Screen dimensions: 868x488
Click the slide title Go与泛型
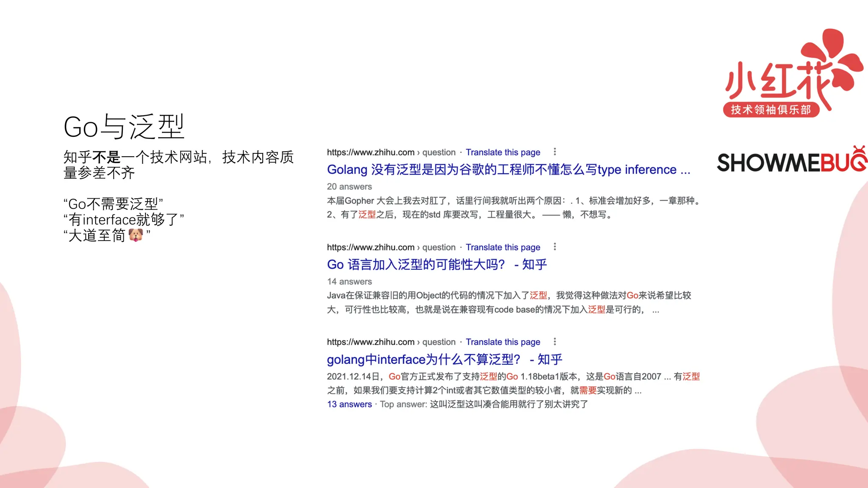(x=124, y=127)
